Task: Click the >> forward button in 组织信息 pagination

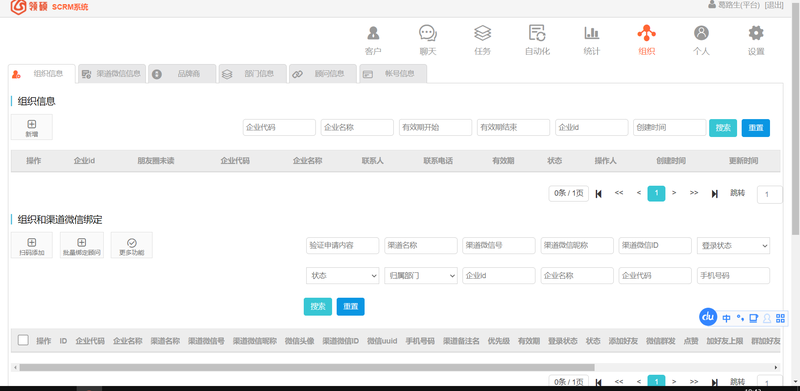Action: (694, 193)
